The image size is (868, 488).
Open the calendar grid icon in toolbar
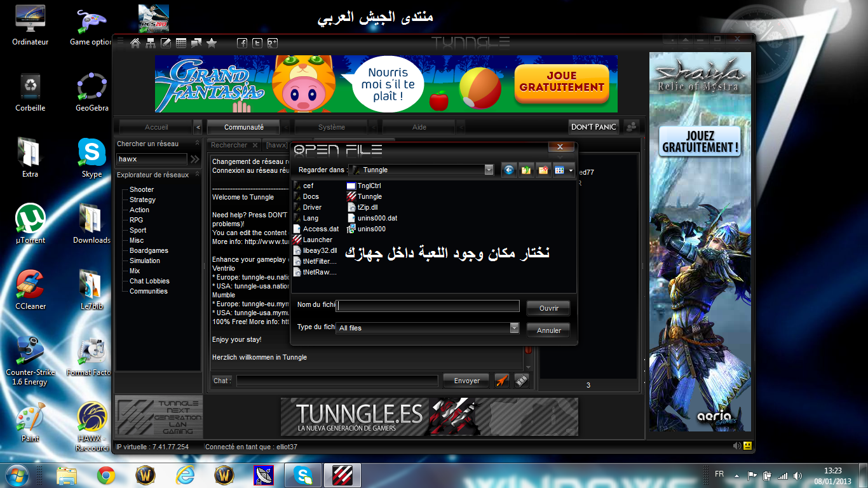[x=181, y=43]
